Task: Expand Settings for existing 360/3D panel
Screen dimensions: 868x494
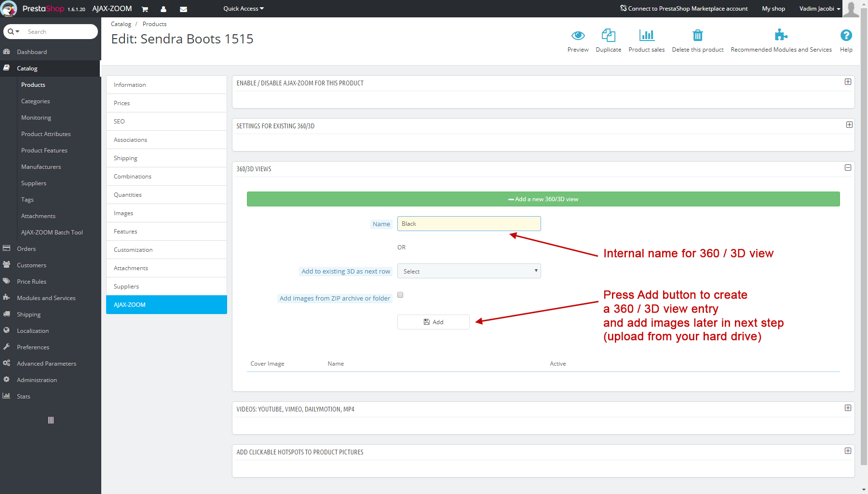Action: [849, 125]
